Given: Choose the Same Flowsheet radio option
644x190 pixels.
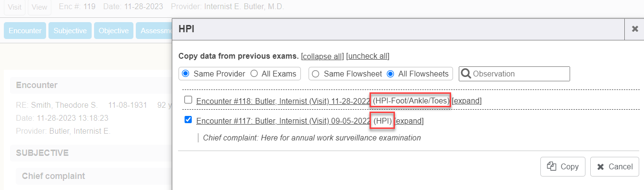Looking at the screenshot, I should point(316,74).
